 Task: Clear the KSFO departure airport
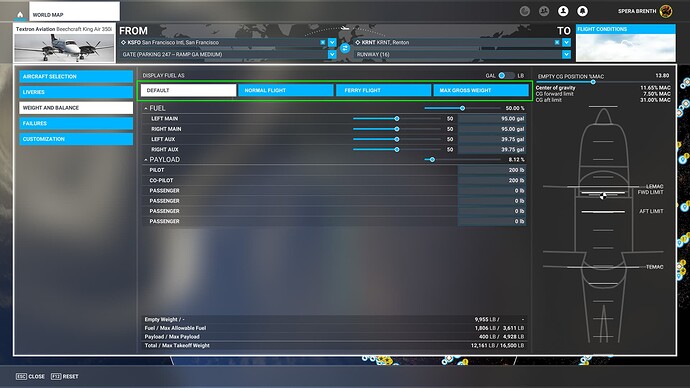323,42
